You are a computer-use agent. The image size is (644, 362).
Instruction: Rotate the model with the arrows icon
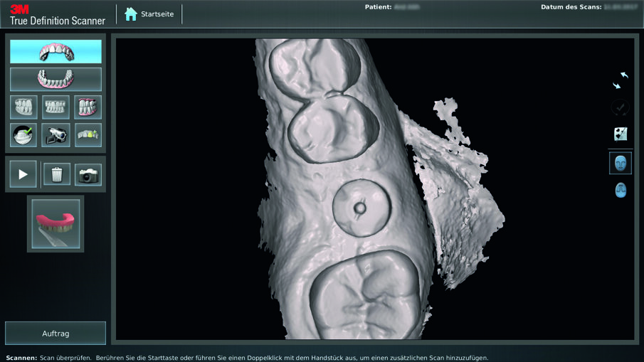click(x=621, y=80)
